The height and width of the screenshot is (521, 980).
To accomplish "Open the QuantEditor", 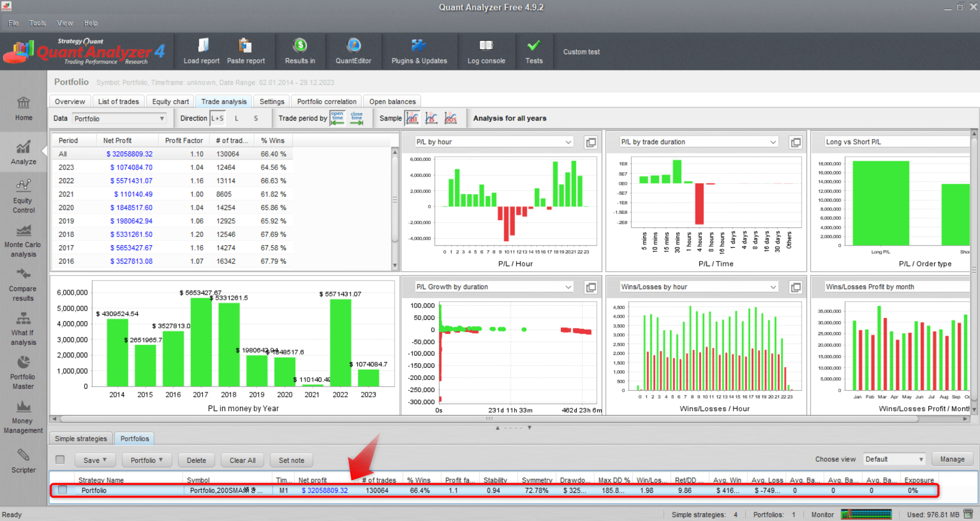I will pos(353,51).
